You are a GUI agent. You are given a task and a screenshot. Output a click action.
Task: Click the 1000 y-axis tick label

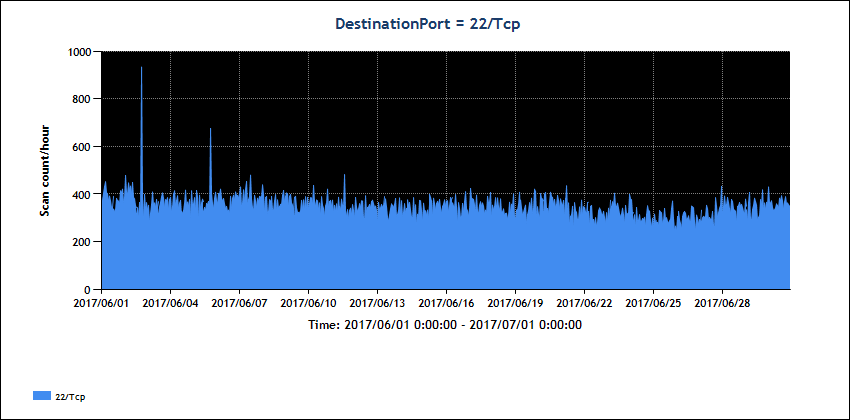(x=83, y=52)
